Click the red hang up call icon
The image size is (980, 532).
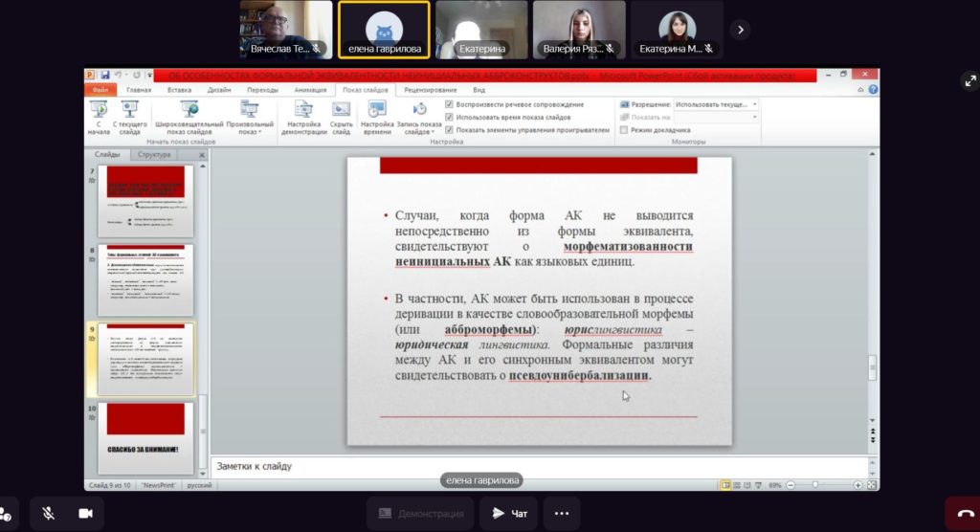click(x=965, y=514)
